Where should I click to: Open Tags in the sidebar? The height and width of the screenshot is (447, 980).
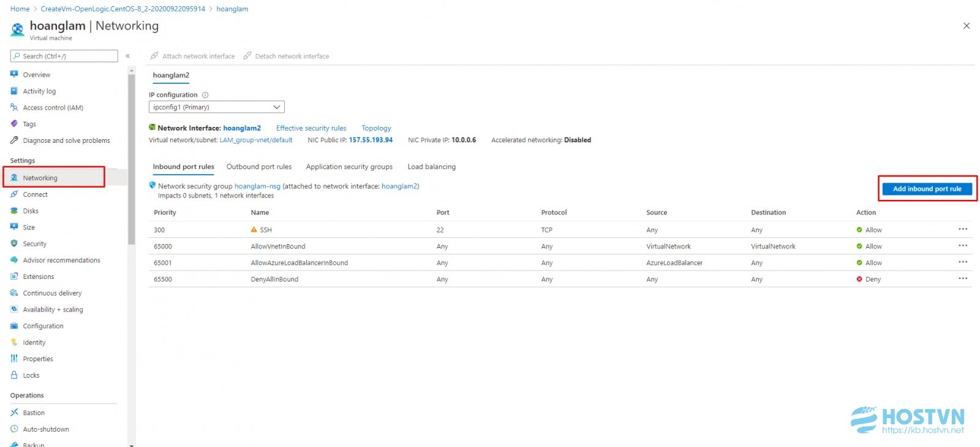29,124
